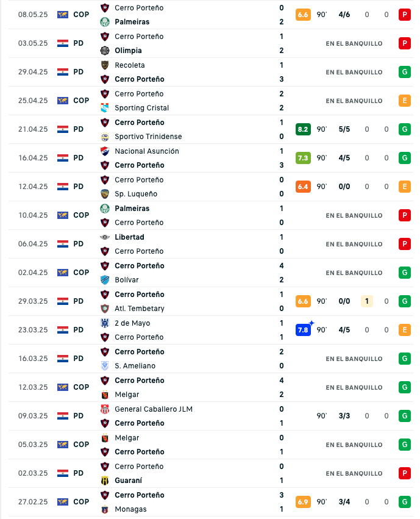The width and height of the screenshot is (420, 519).
Task: Open the 8.2 rating badge
Action: [x=303, y=129]
